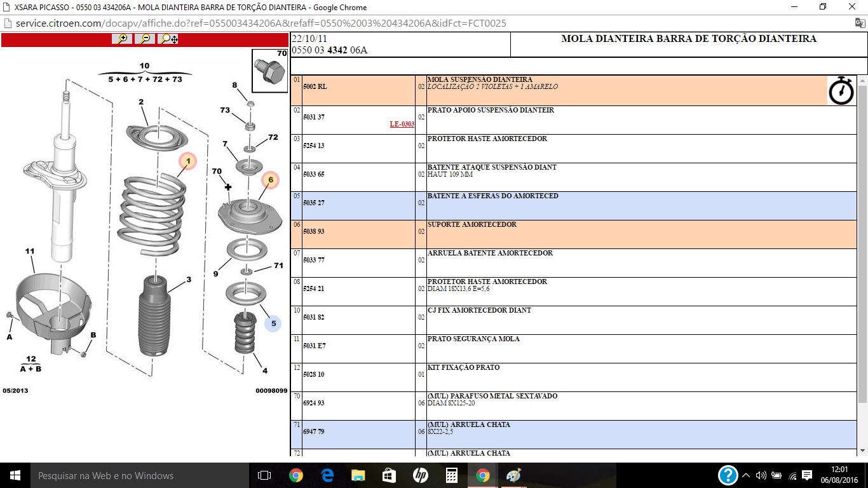This screenshot has width=868, height=488.
Task: Select part marker 1 on the spring diagram
Action: (188, 161)
